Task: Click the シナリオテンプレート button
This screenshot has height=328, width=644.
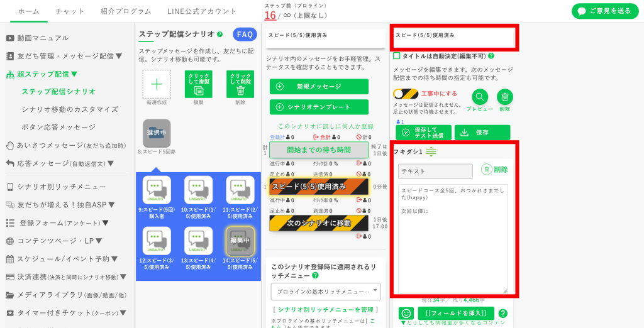Action: tap(319, 107)
